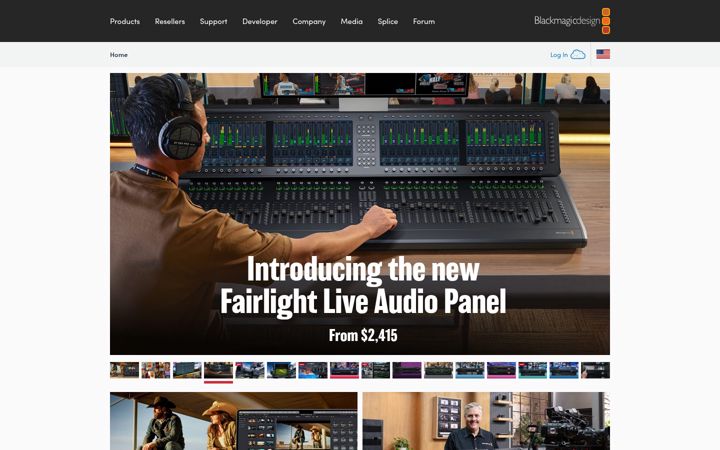Open the Products menu
Viewport: 720px width, 450px height.
pyautogui.click(x=124, y=21)
